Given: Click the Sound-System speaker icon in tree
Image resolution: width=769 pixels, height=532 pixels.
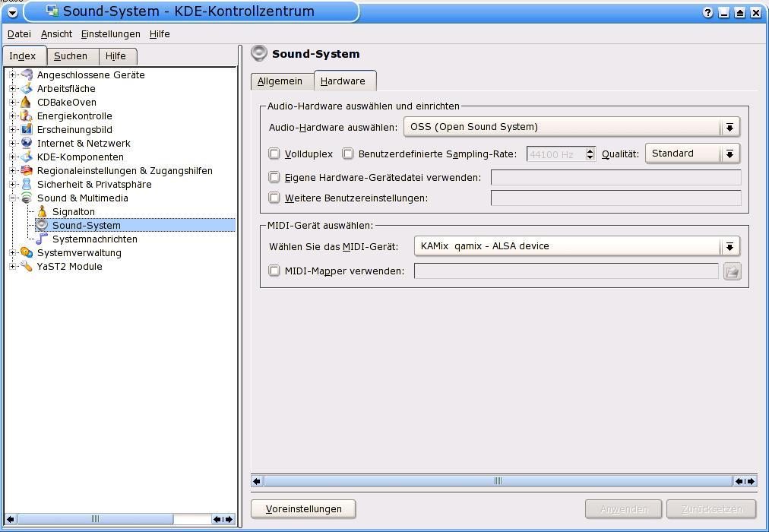Looking at the screenshot, I should click(x=43, y=226).
